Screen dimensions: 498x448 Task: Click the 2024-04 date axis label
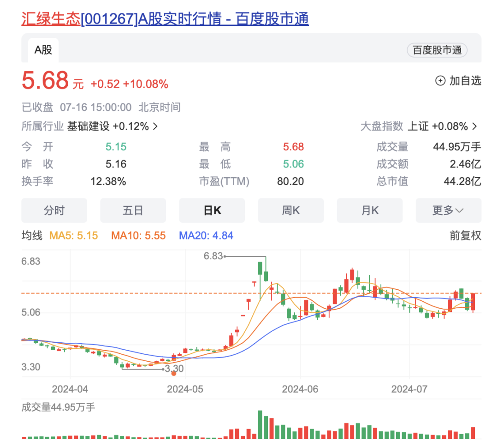click(x=70, y=389)
